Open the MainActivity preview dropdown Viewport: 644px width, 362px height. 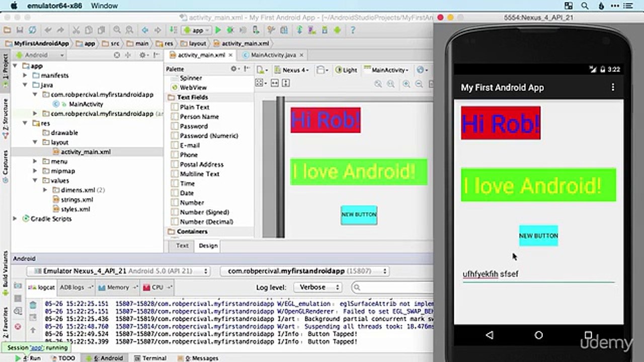point(386,70)
